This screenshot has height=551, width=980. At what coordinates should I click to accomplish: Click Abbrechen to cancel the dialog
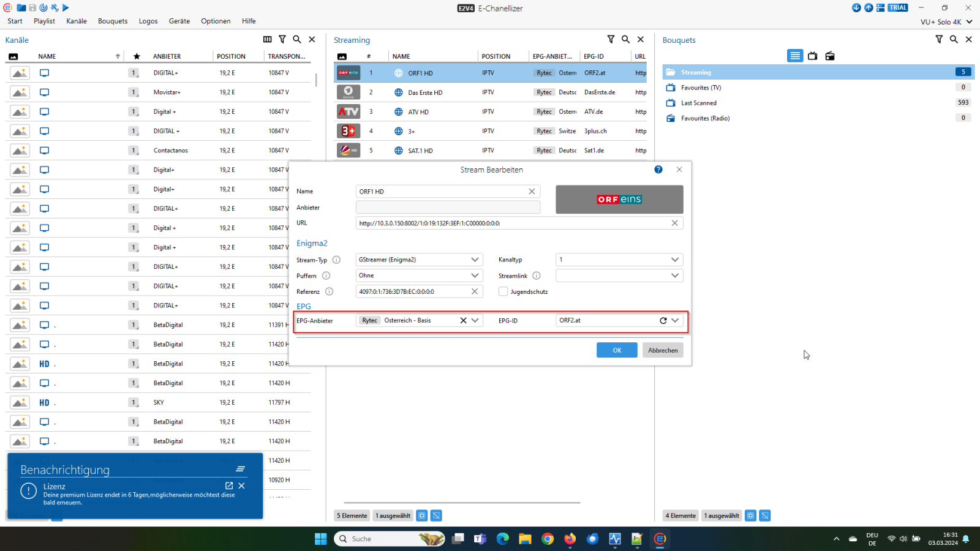tap(663, 350)
